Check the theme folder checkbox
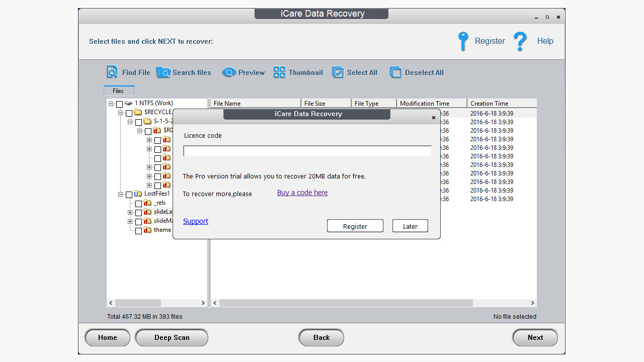 pyautogui.click(x=138, y=231)
